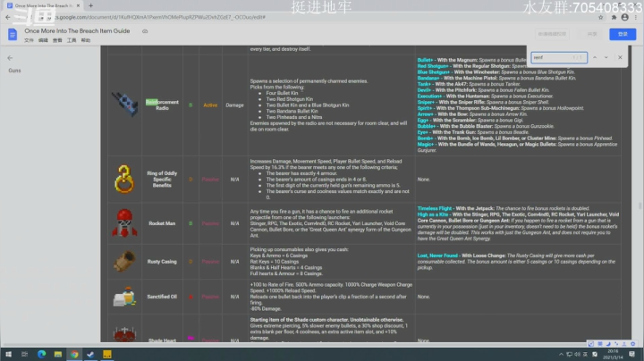
Task: Click the Lost, Never Found synergy text
Action: pyautogui.click(x=437, y=256)
